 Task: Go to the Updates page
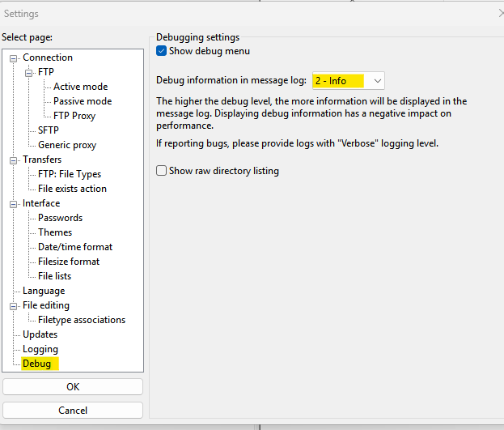click(40, 334)
